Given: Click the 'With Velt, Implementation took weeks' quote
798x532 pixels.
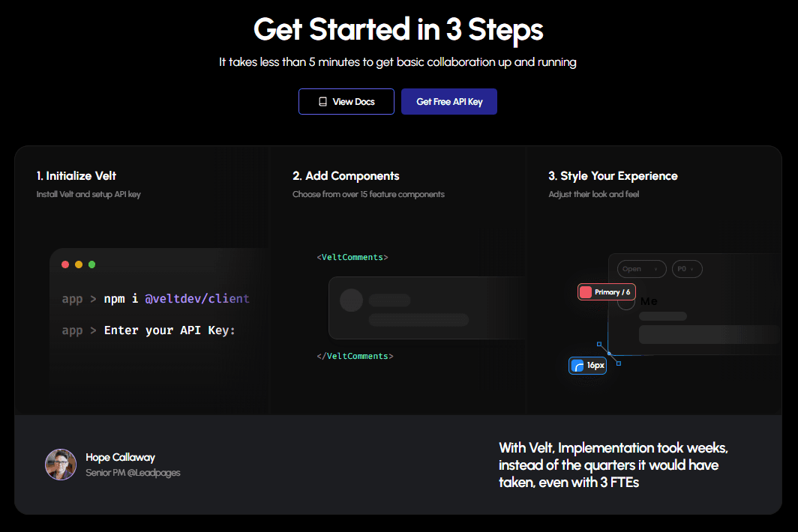Looking at the screenshot, I should (x=613, y=465).
